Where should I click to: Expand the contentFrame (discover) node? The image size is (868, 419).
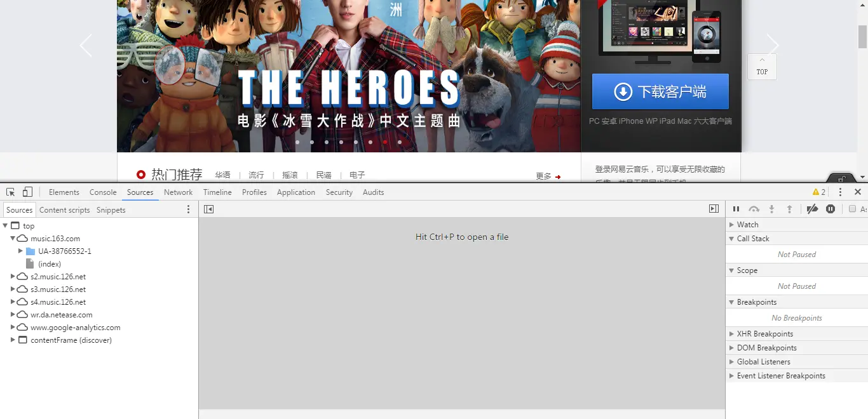(x=13, y=340)
